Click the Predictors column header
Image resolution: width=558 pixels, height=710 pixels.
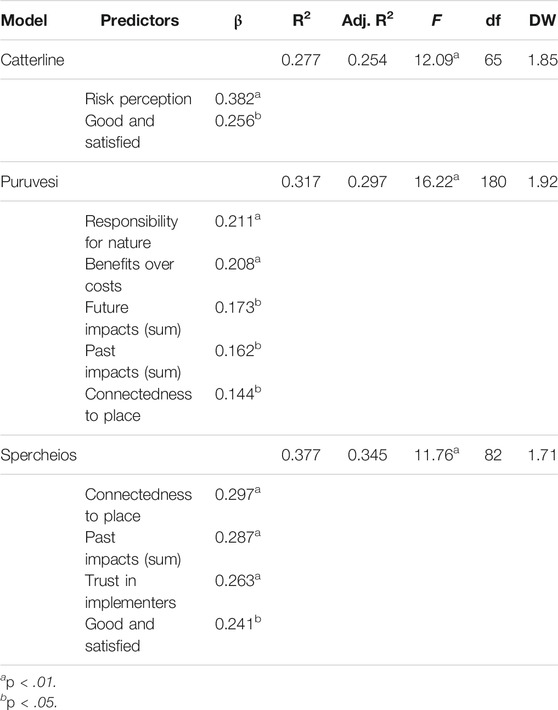point(140,20)
